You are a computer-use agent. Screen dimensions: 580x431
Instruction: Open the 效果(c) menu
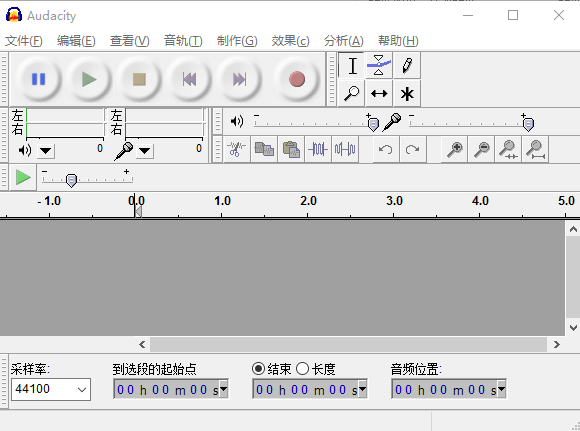click(x=290, y=41)
